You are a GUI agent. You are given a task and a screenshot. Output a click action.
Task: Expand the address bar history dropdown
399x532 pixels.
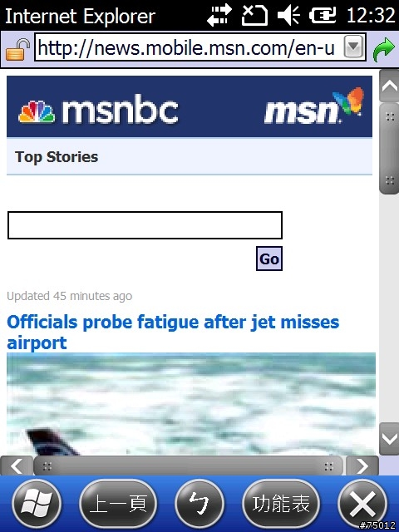pos(353,47)
